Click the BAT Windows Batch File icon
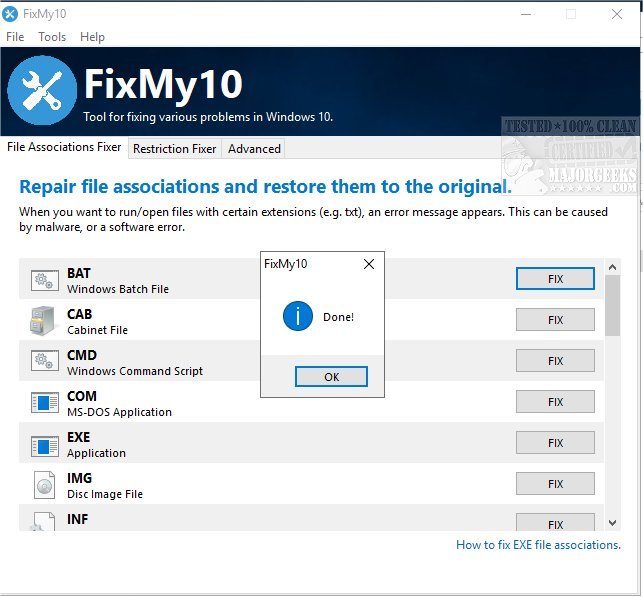 point(44,280)
